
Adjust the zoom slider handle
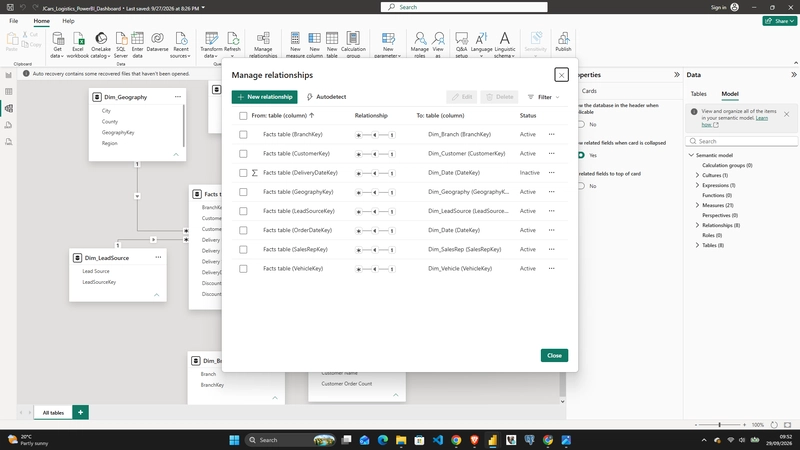(719, 424)
